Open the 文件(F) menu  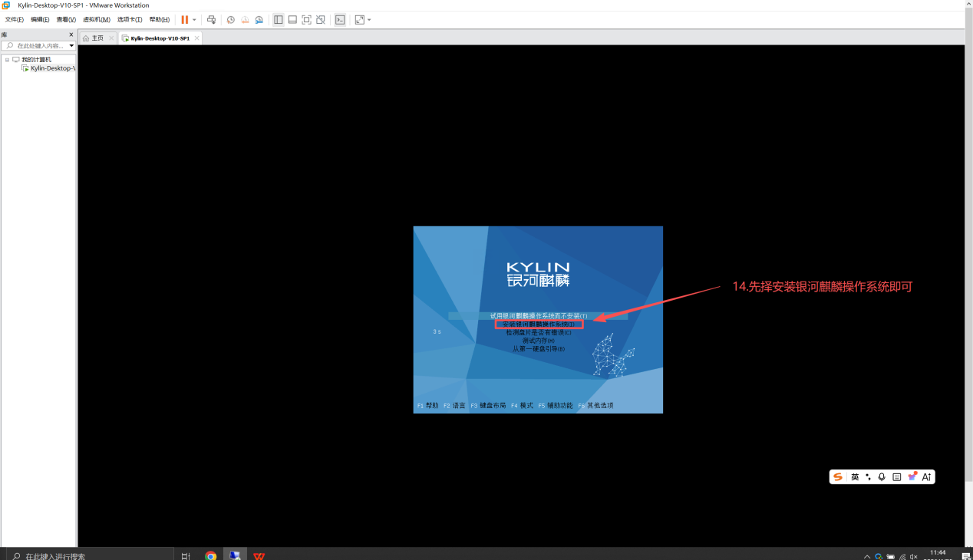15,20
